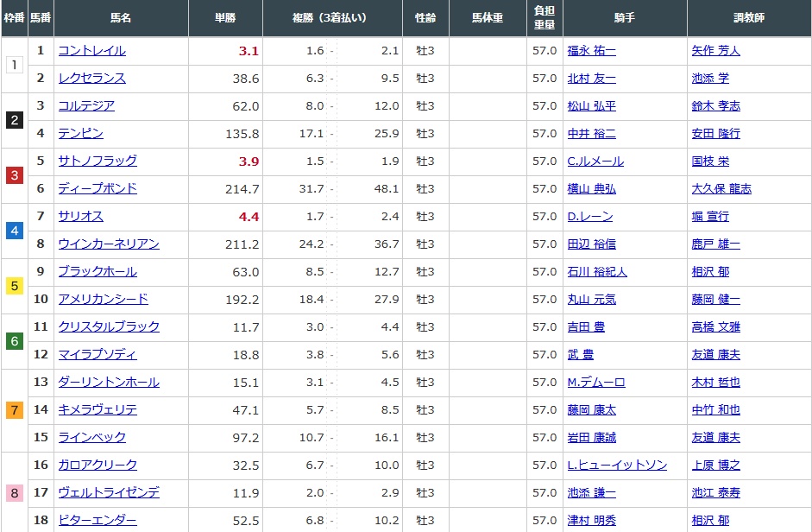Click the yellow bracket 5 icon
Screen dimensions: 812x532
pos(14,286)
